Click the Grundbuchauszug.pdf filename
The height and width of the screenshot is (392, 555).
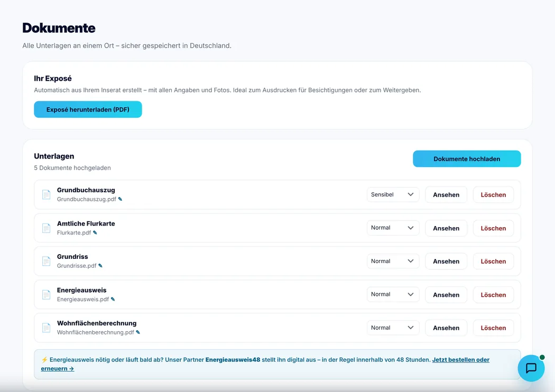pyautogui.click(x=86, y=199)
